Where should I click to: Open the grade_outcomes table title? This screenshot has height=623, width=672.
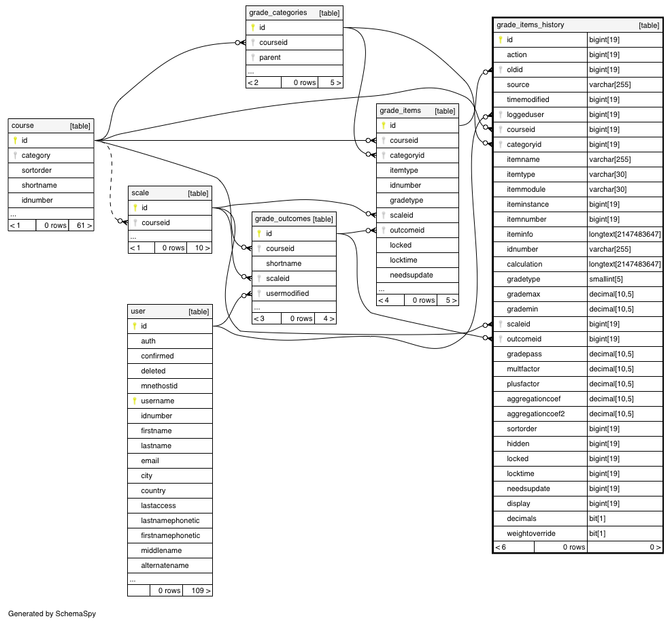point(283,218)
